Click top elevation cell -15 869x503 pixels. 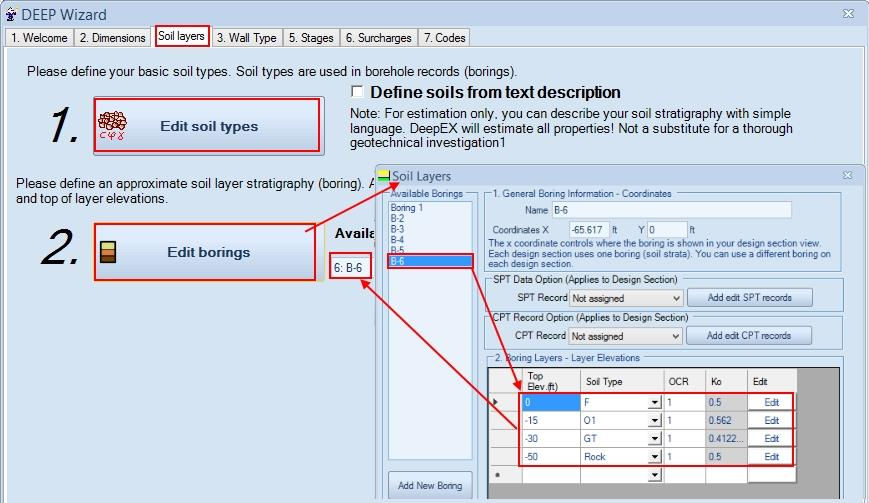[551, 420]
